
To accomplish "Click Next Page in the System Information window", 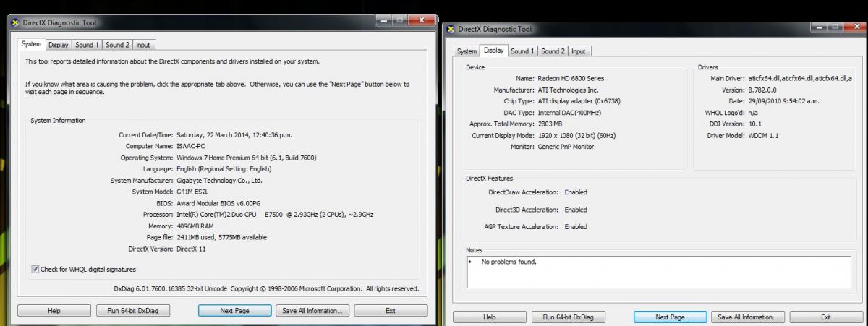I will 234,311.
